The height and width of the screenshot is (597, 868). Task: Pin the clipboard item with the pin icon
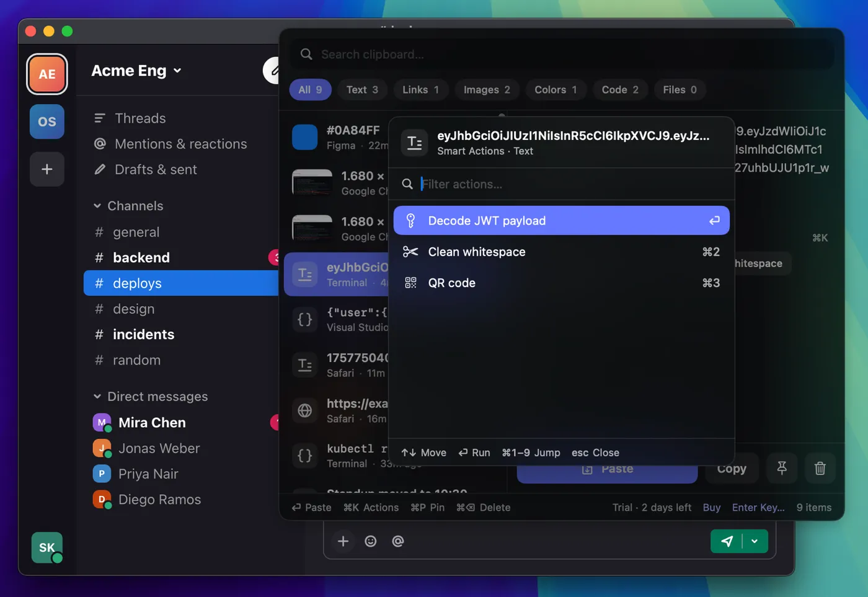pyautogui.click(x=782, y=468)
